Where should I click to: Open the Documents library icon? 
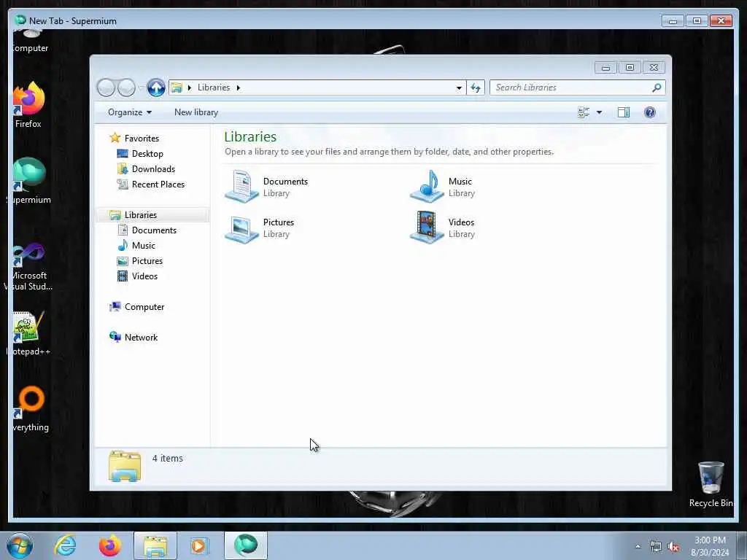click(x=242, y=187)
